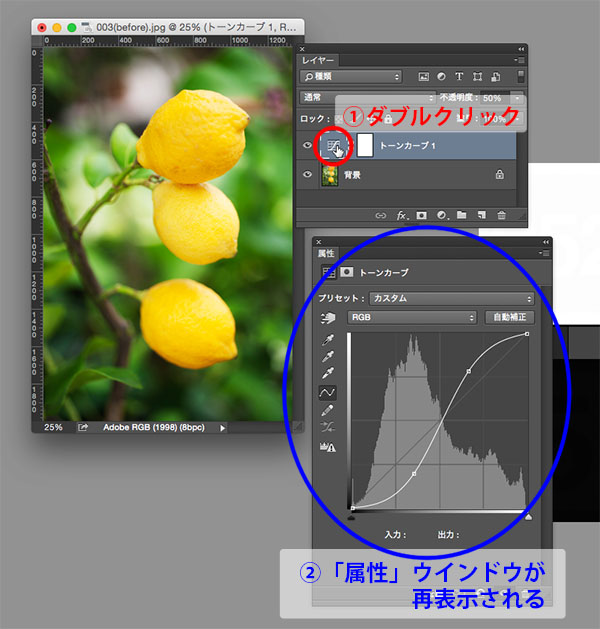Select the pencil draw-curve tool
Viewport: 600px width, 629px height.
point(327,410)
